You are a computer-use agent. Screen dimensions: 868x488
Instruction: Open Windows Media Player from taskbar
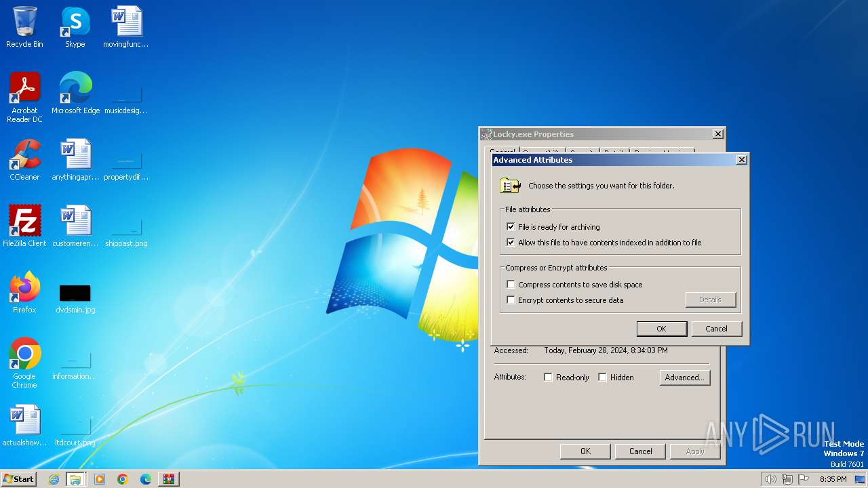point(100,479)
